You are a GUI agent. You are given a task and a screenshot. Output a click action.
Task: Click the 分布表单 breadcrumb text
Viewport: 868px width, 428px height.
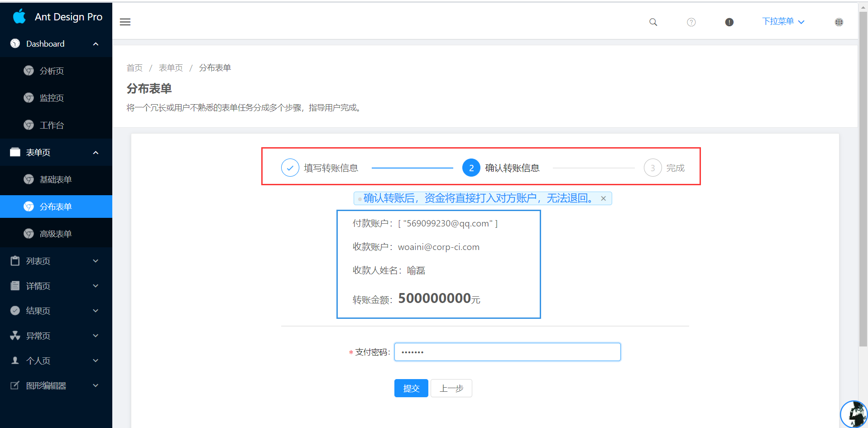coord(215,67)
